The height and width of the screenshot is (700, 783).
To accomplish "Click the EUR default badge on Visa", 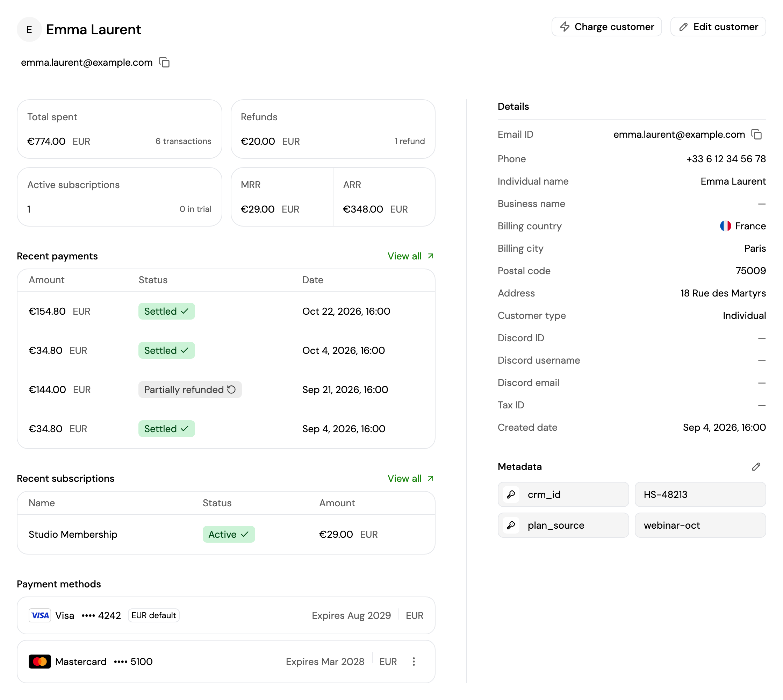I will click(153, 615).
